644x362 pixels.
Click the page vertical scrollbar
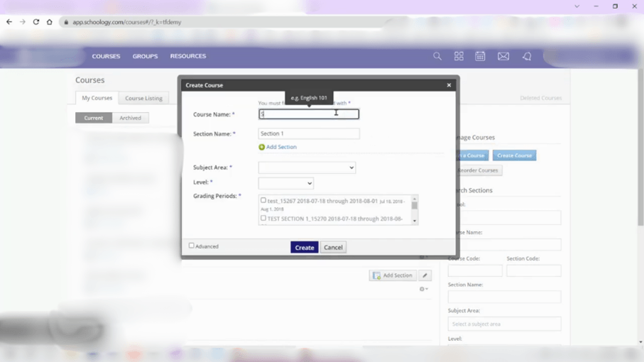pos(640,148)
